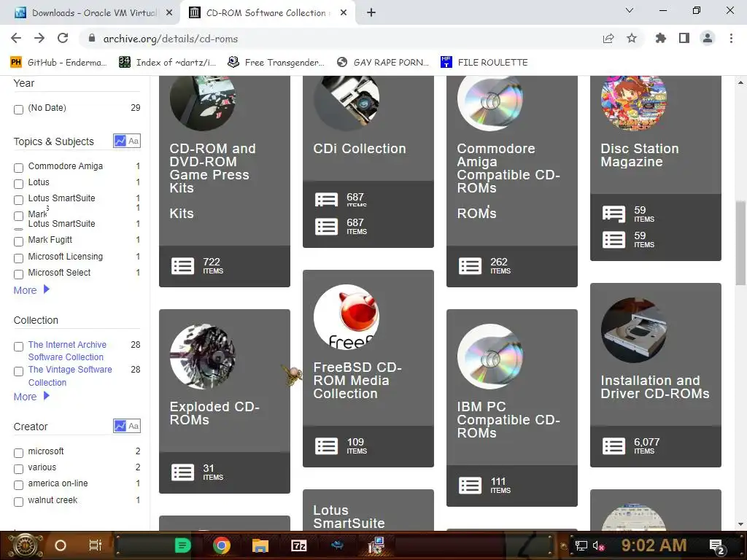Click the Exploded CD-ROMs round thumbnail
The height and width of the screenshot is (560, 747).
[203, 357]
